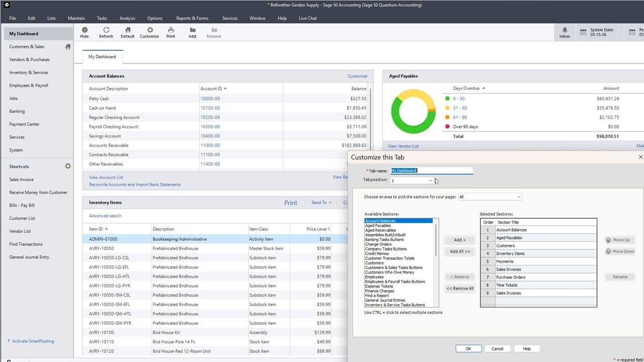Open the View Vendor List link

point(403,146)
